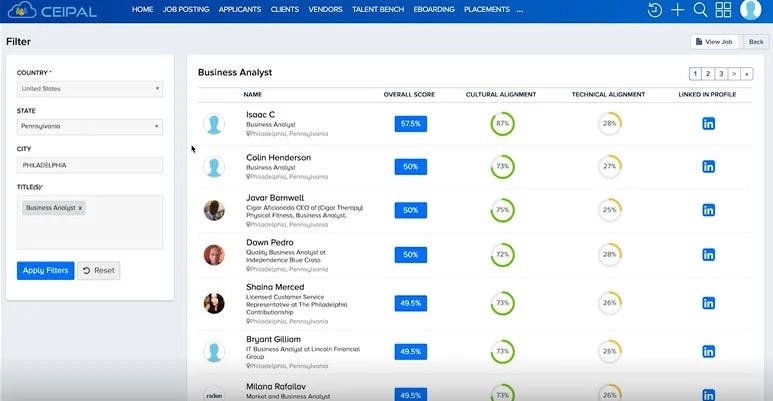Open the State dropdown showing Pennsylvania

pos(90,127)
